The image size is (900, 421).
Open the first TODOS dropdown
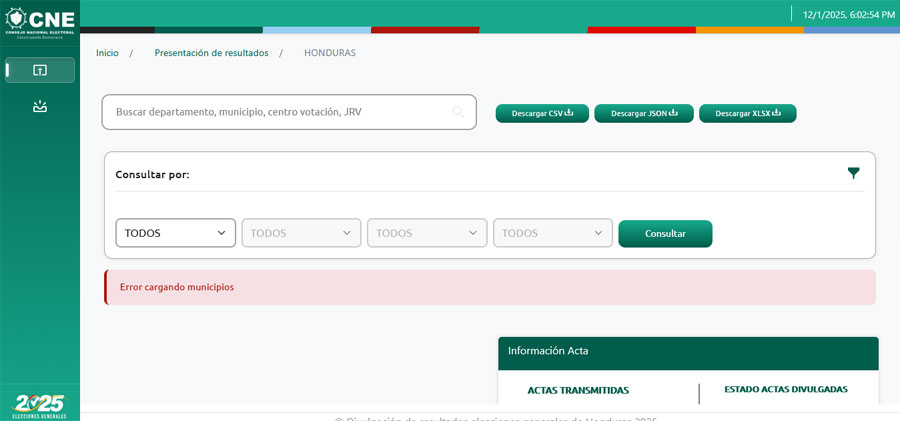176,233
